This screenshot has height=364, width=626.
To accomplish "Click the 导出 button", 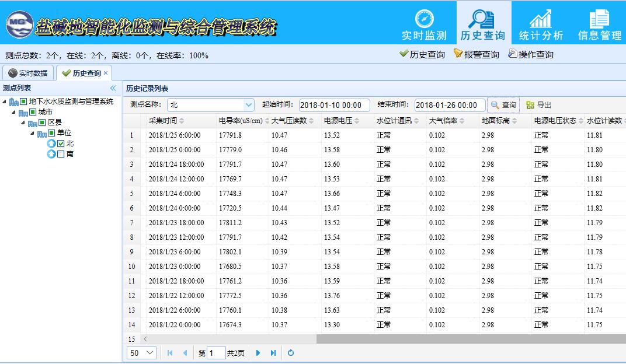I will pos(538,105).
